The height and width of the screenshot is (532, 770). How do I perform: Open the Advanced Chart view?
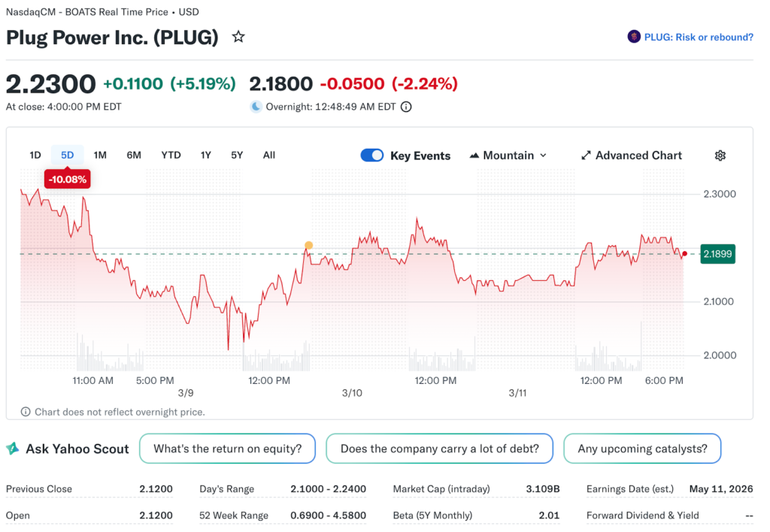pyautogui.click(x=632, y=156)
